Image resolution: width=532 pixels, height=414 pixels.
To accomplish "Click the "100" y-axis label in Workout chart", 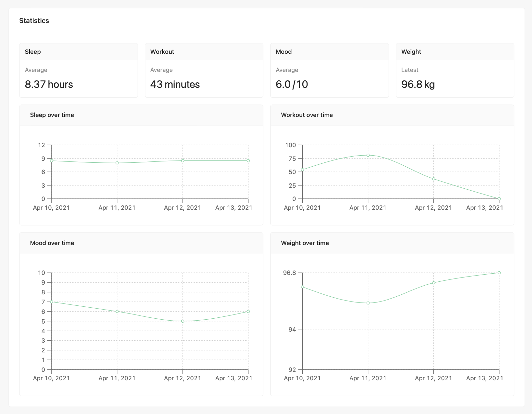I will [291, 145].
